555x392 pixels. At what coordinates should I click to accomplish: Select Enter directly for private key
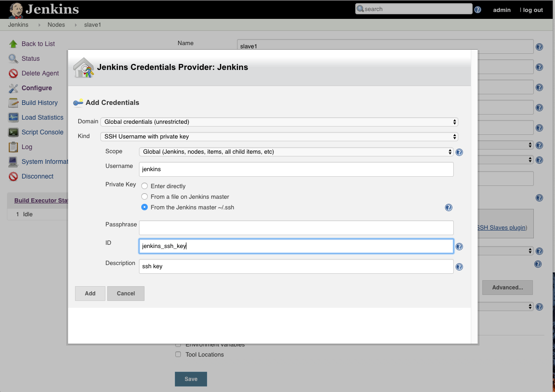[145, 186]
